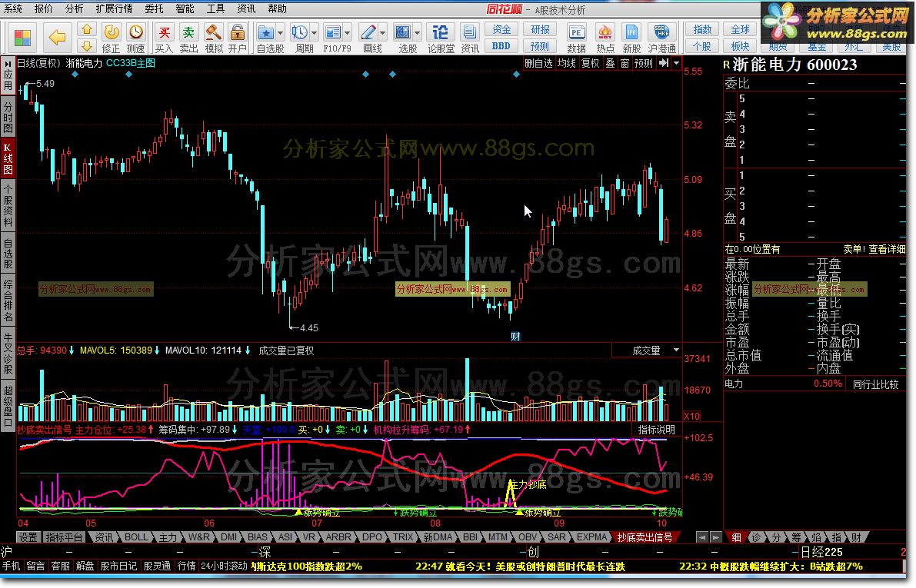916x588 pixels.
Task: Collapse right panel with arrow-bar icon
Action: (x=664, y=63)
